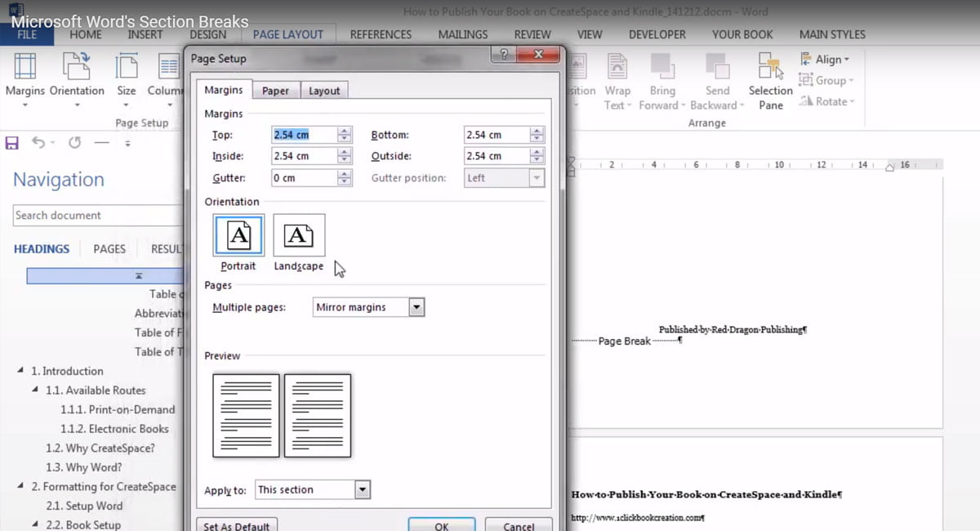Choose Portrait orientation in the dialog
This screenshot has height=531, width=980.
(238, 243)
